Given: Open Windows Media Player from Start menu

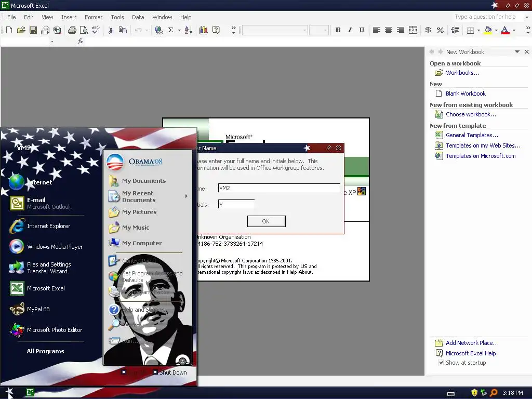Looking at the screenshot, I should (46, 247).
